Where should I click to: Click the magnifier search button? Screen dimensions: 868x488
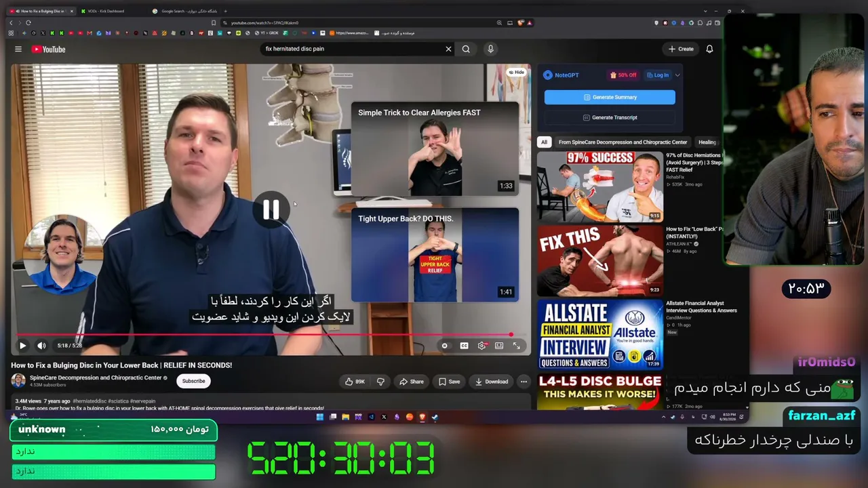466,49
